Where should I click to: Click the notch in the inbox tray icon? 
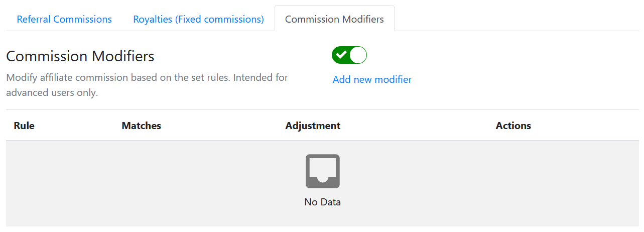323,177
